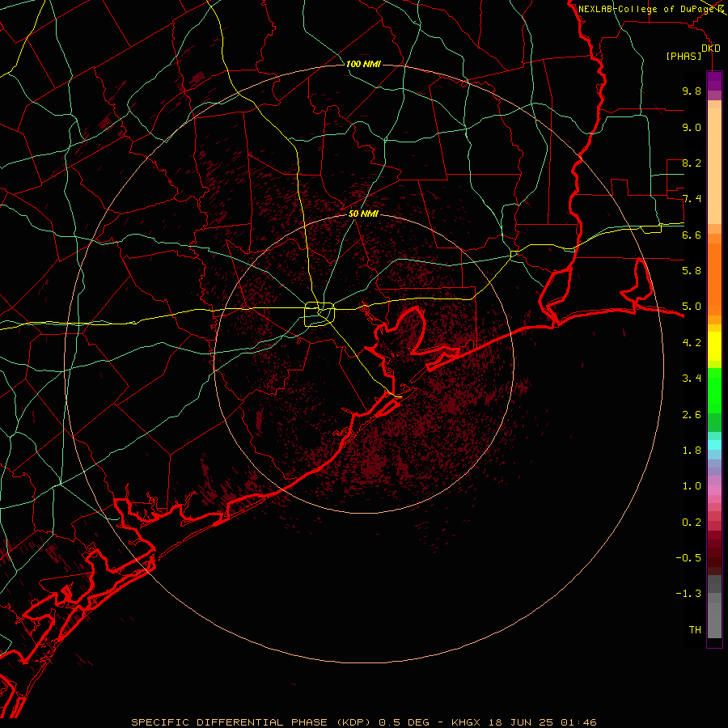Screen dimensions: 728x728
Task: Click the 4.2 value on the color scale
Action: pos(692,343)
